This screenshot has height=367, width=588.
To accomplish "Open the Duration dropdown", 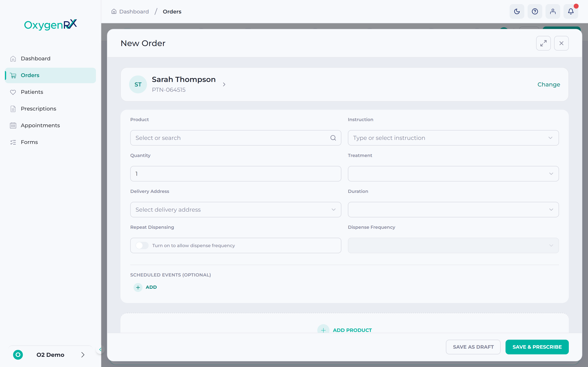I will pyautogui.click(x=453, y=210).
